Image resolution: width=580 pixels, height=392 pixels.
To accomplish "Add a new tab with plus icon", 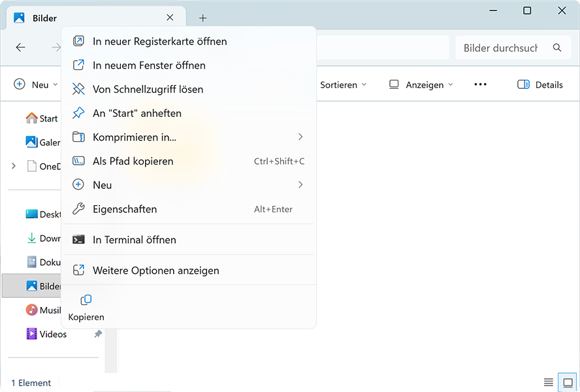I will (202, 18).
